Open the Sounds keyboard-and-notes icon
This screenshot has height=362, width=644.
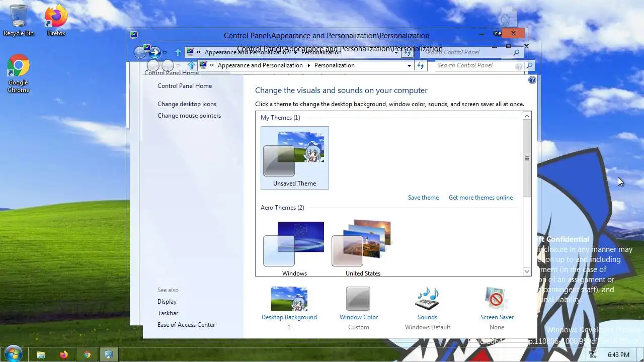pyautogui.click(x=427, y=299)
